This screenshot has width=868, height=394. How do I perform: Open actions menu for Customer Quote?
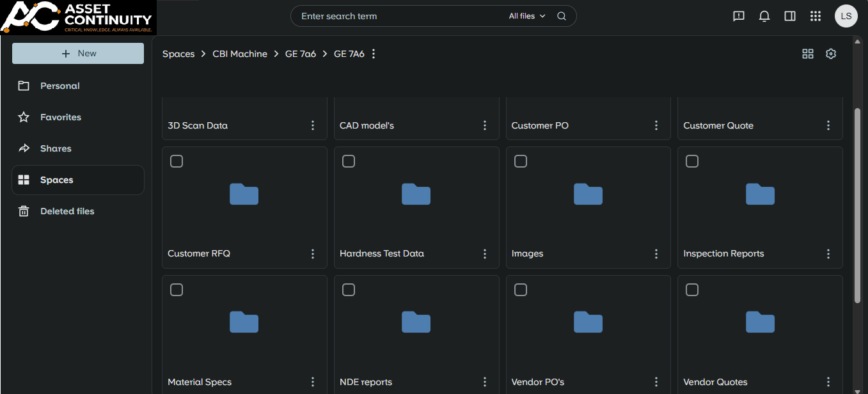click(x=828, y=125)
